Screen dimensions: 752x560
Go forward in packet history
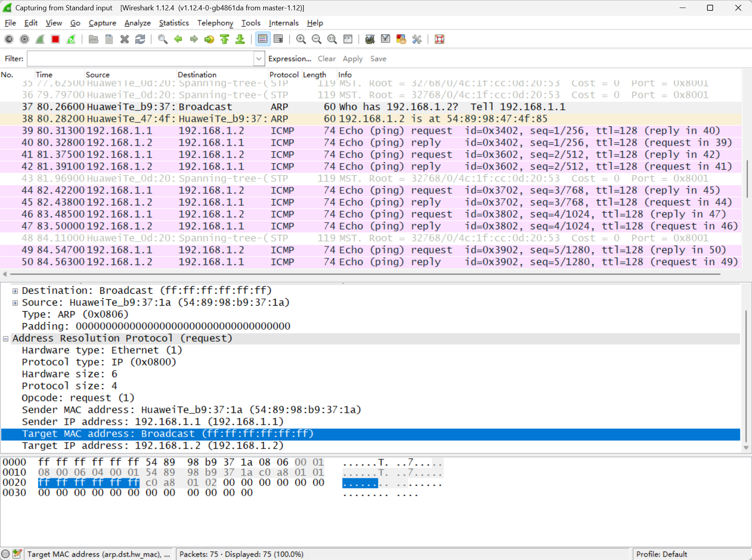point(194,39)
